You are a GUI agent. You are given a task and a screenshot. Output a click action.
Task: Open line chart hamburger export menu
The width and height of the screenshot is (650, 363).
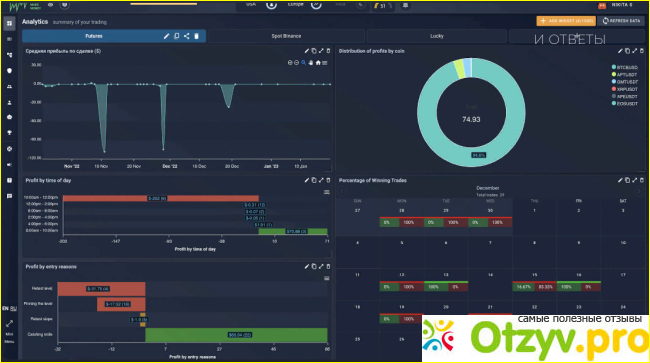tap(325, 63)
